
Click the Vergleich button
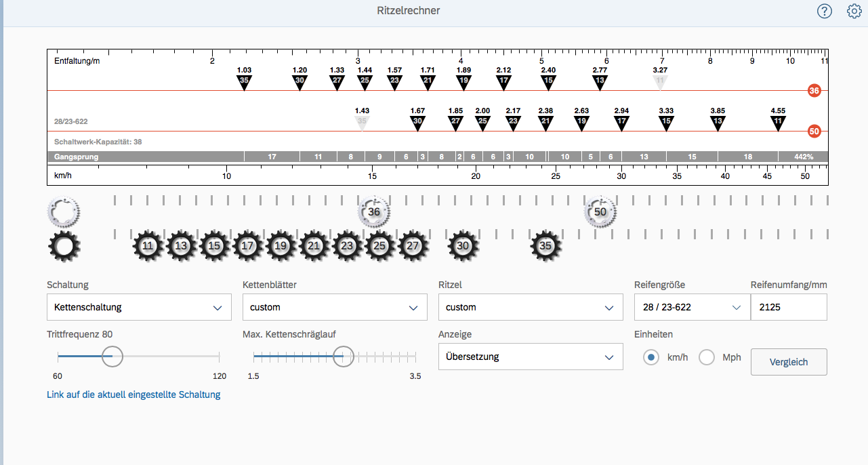point(789,362)
